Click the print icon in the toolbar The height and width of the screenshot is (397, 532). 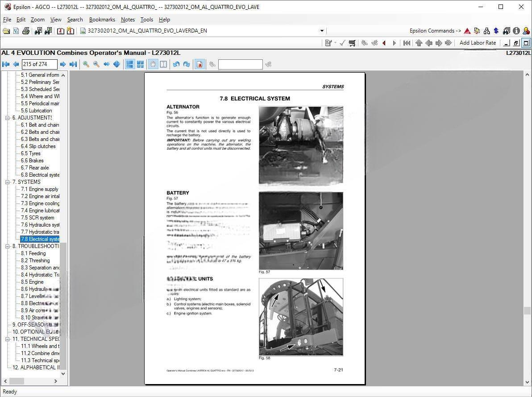pos(26,31)
